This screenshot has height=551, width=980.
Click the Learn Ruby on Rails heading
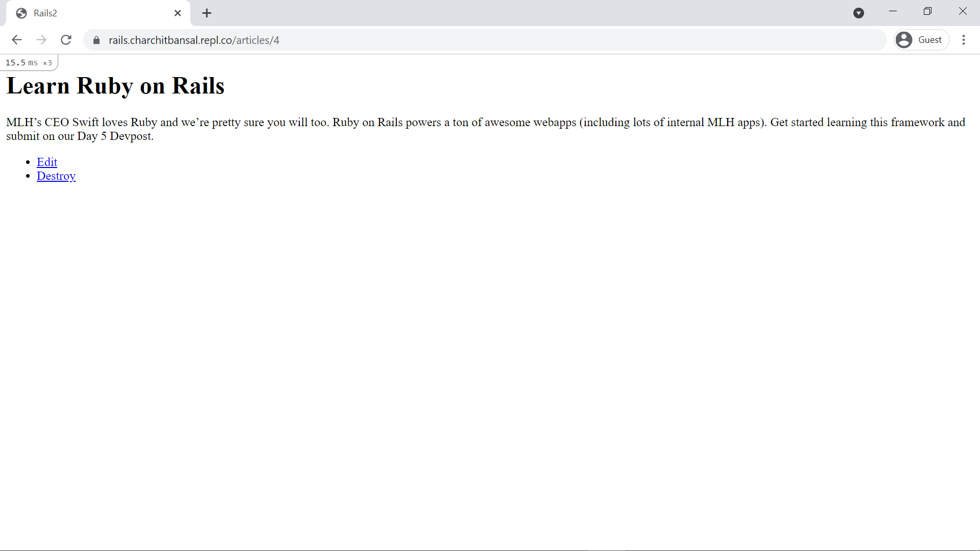(x=115, y=85)
